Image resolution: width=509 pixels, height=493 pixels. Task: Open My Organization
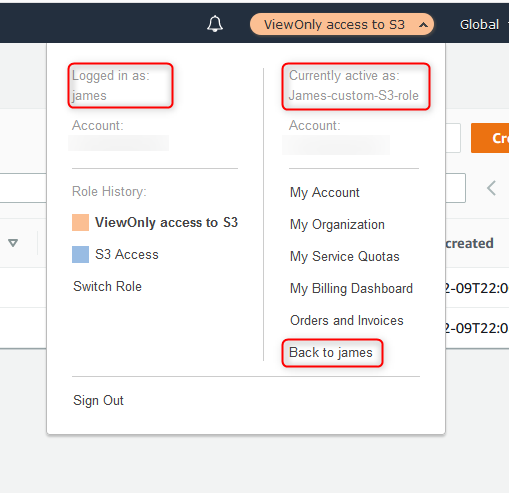click(337, 224)
